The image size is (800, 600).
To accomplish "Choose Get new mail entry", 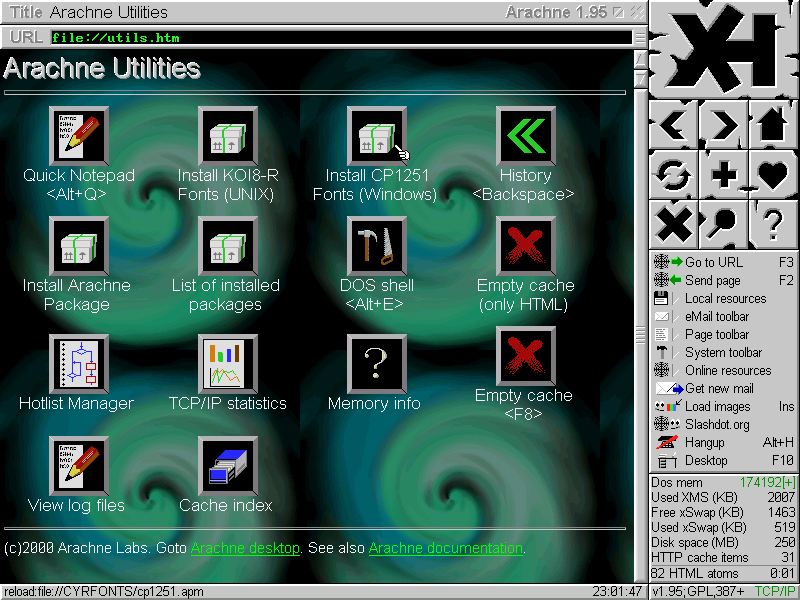I will 723,388.
